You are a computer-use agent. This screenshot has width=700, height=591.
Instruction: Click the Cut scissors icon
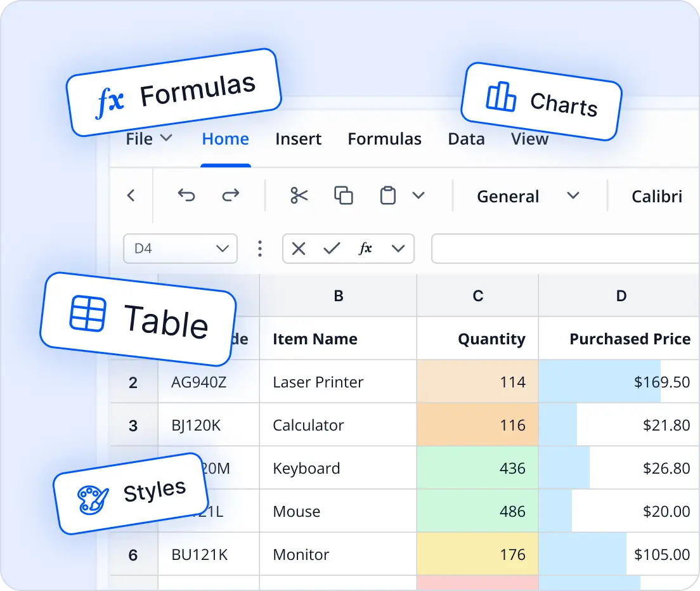[x=298, y=196]
